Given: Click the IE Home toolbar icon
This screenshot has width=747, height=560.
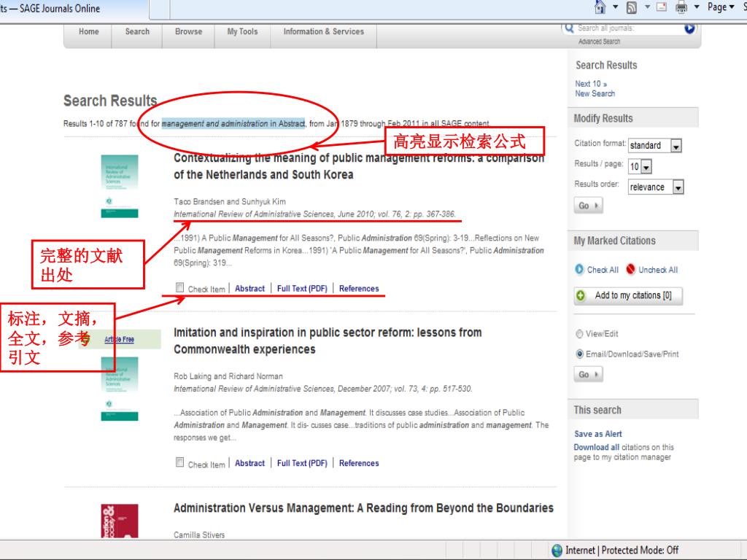Looking at the screenshot, I should coord(600,7).
